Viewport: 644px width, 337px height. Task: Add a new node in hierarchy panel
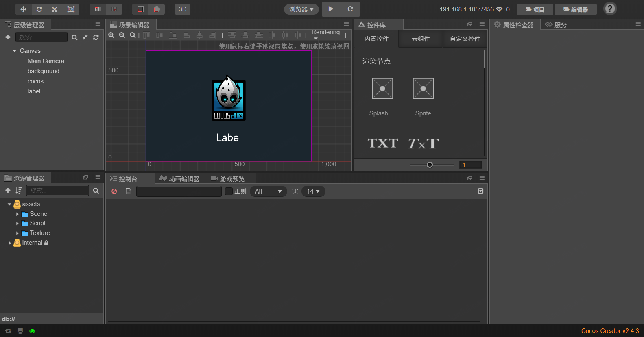pyautogui.click(x=8, y=37)
